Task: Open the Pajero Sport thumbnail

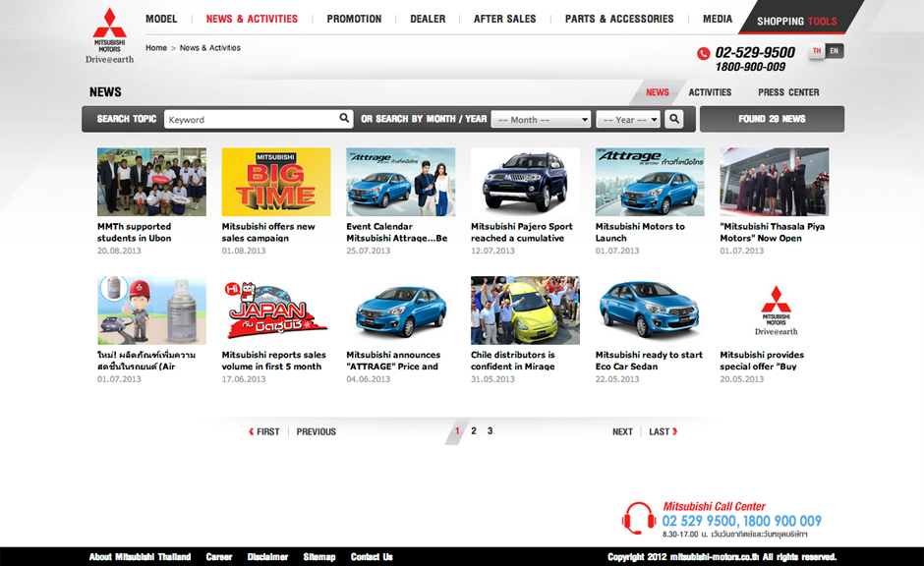Action: (x=525, y=182)
